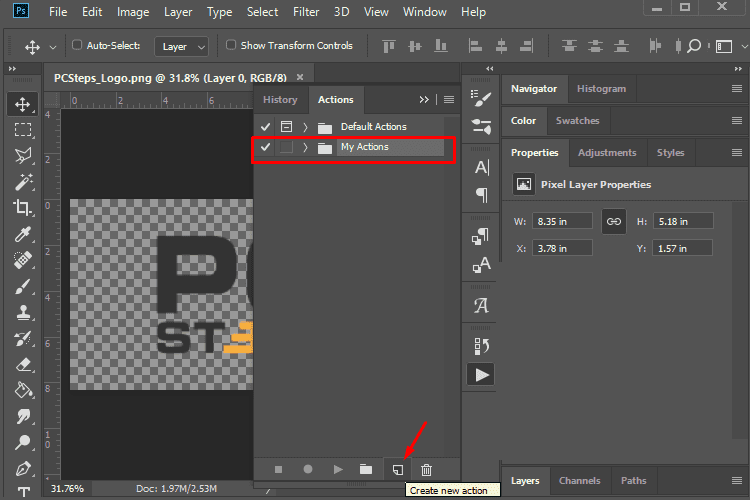Align top edges in options bar

pos(388,46)
